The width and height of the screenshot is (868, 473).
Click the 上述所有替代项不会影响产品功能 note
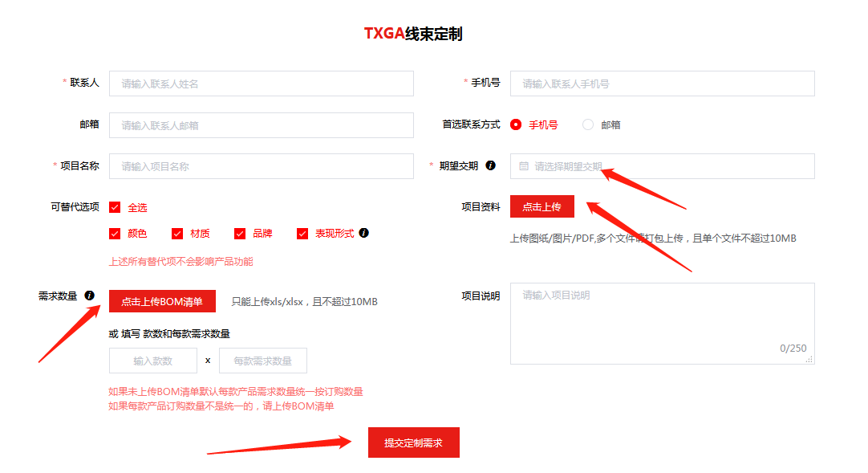[x=180, y=262]
